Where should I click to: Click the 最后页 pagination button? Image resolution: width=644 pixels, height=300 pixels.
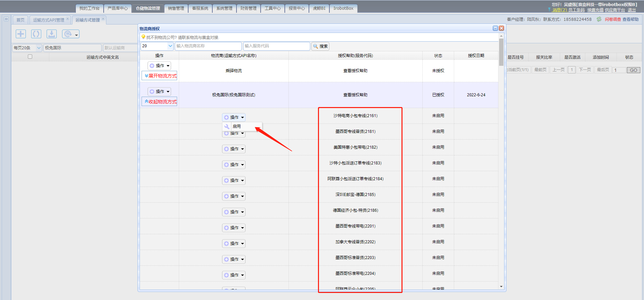603,70
